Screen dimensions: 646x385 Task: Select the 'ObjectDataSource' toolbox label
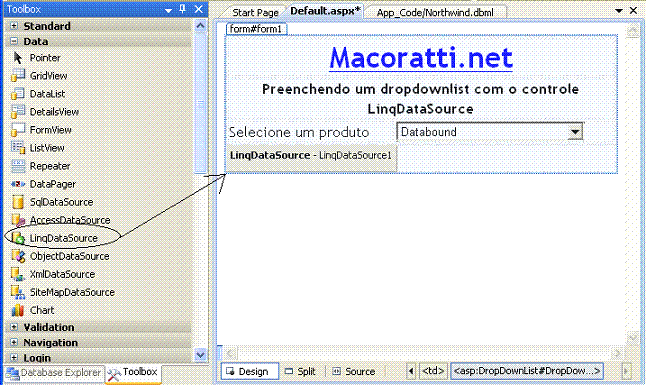(70, 256)
